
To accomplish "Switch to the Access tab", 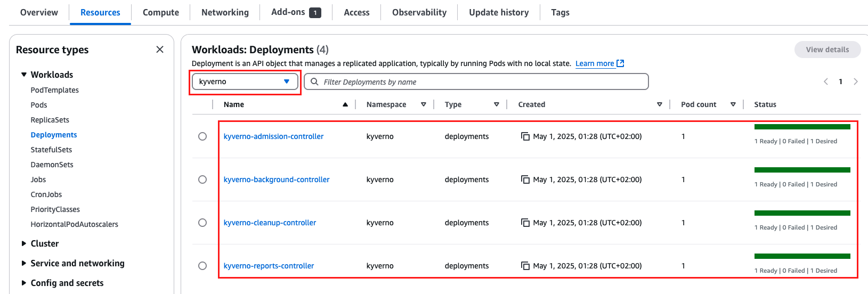I will tap(356, 12).
